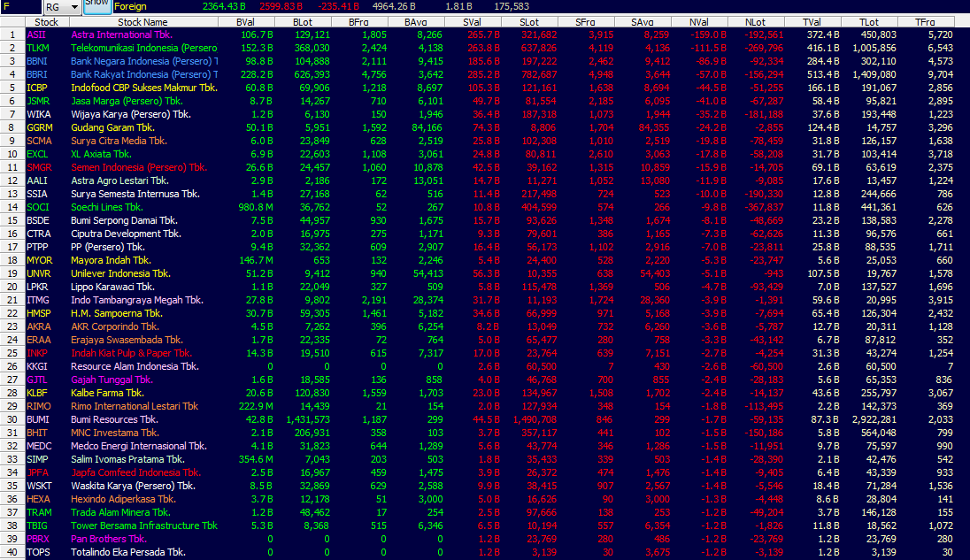Select the RIMO stock code
Image resolution: width=970 pixels, height=560 pixels.
click(x=38, y=407)
